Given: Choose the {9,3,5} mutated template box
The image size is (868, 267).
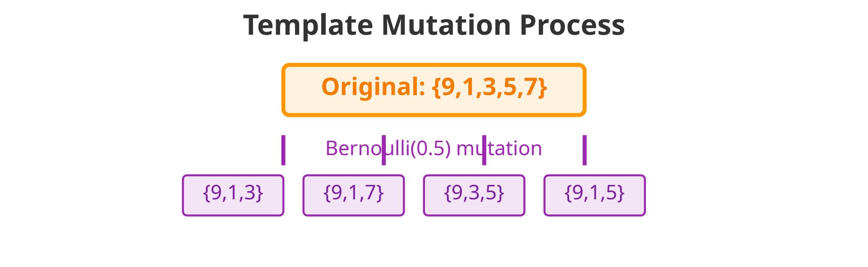Looking at the screenshot, I should tap(474, 195).
